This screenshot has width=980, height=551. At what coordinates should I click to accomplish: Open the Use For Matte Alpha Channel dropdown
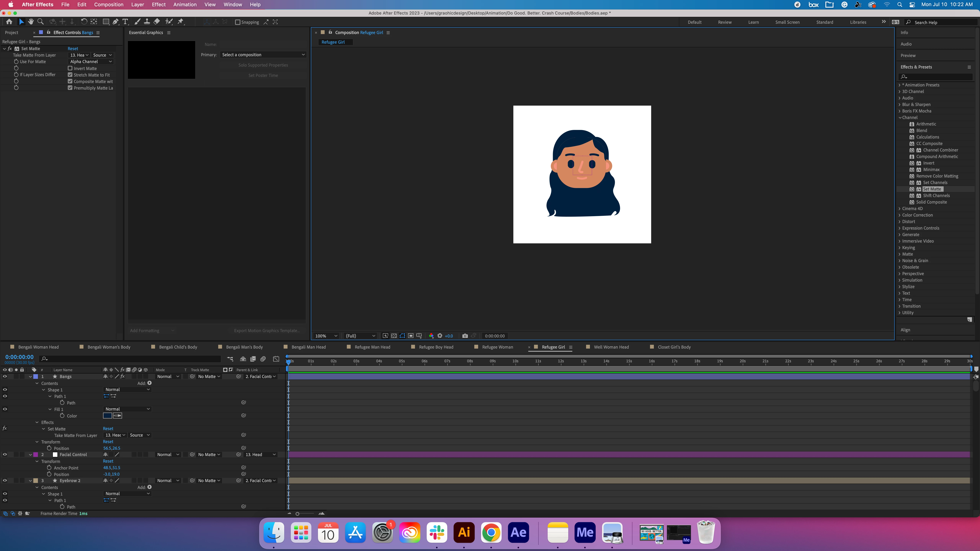click(x=91, y=62)
